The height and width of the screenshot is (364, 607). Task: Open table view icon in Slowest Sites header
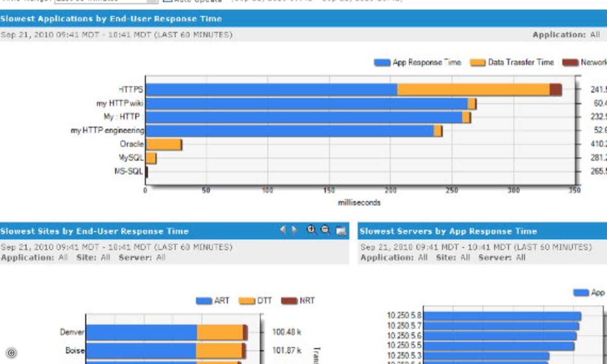click(341, 231)
